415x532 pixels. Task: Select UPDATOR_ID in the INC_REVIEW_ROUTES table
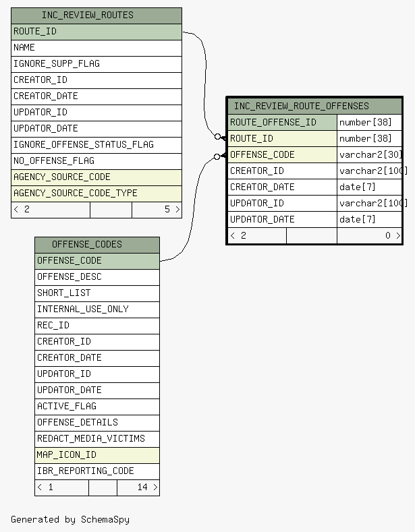[x=96, y=113]
